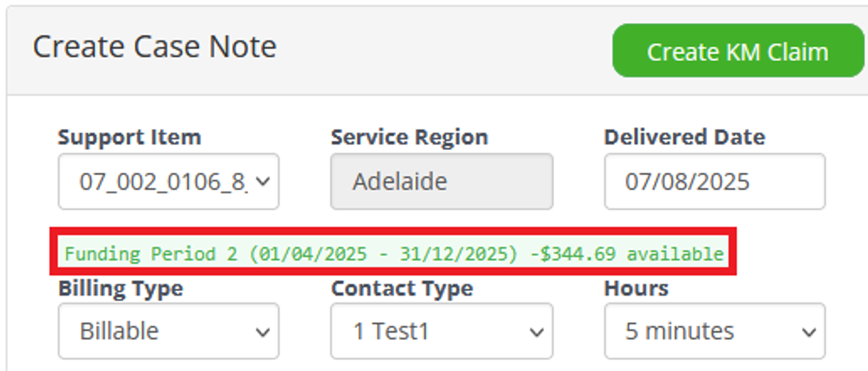
Task: Click the Hours label
Action: point(636,288)
